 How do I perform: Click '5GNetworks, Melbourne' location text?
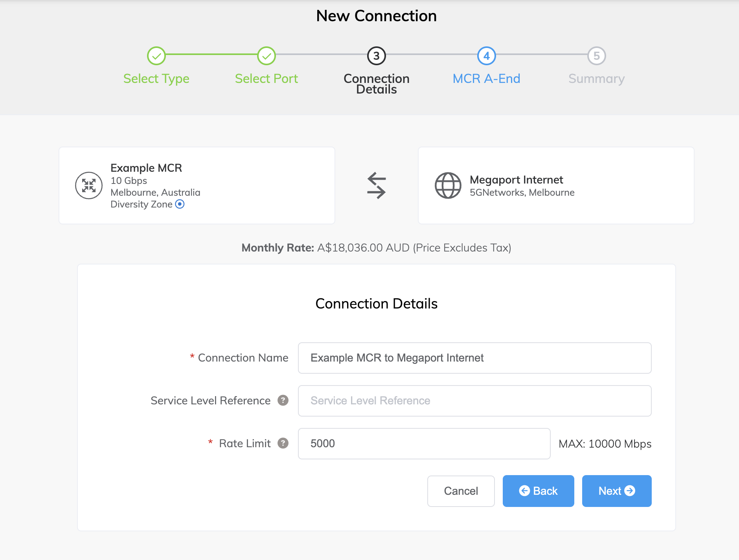(x=522, y=193)
